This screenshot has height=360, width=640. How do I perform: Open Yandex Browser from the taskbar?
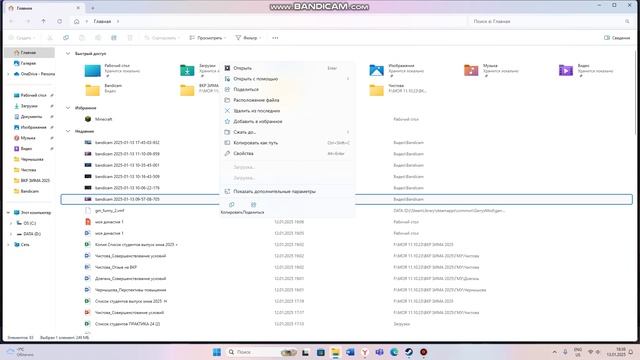(365, 352)
